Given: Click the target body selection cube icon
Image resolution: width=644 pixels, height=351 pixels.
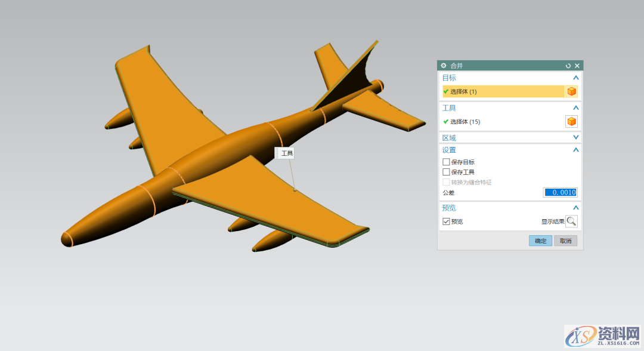Looking at the screenshot, I should coord(571,91).
